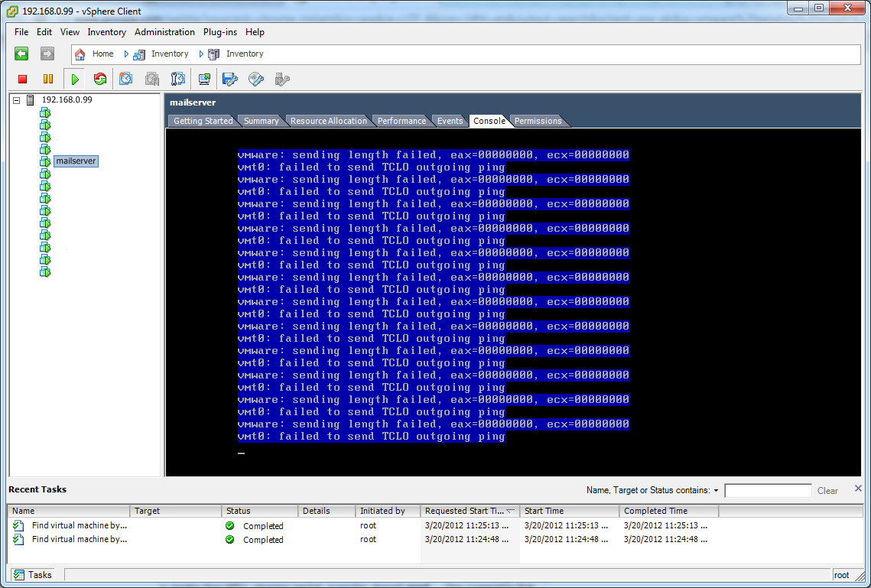Open the Edit menu
Screen dimensions: 871x588
tap(44, 32)
